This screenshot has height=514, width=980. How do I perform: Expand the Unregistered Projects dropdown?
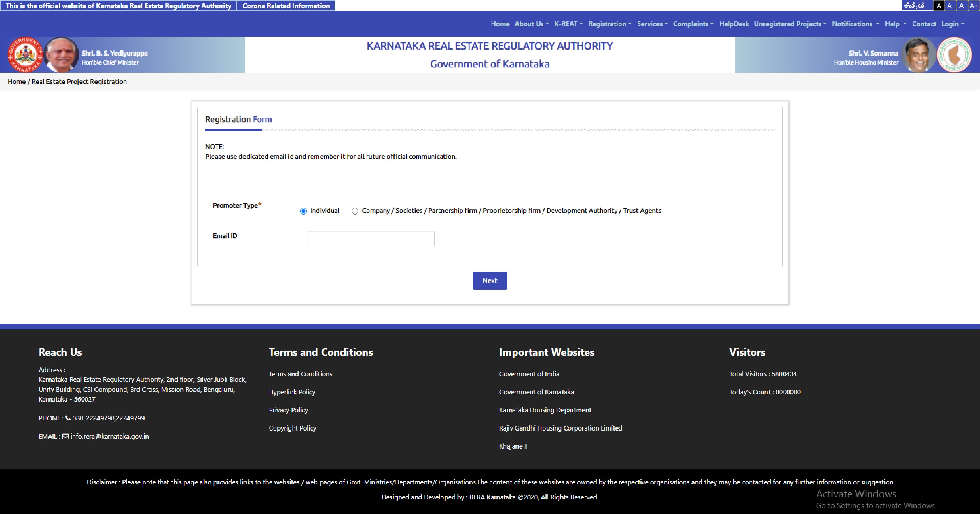click(x=790, y=24)
